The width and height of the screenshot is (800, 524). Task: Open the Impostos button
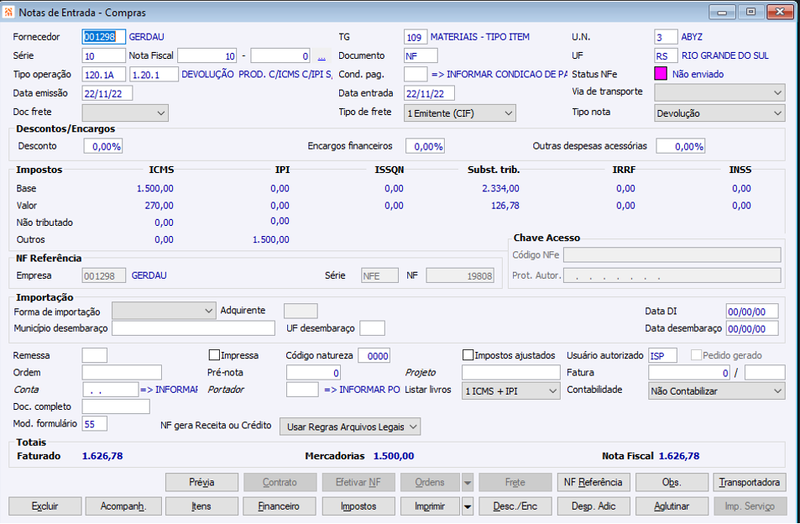358,506
